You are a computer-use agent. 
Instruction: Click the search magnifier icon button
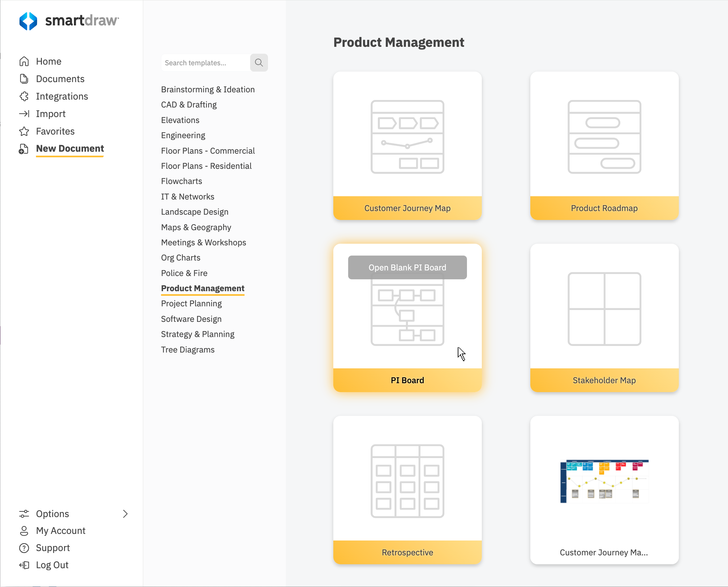[x=259, y=63]
